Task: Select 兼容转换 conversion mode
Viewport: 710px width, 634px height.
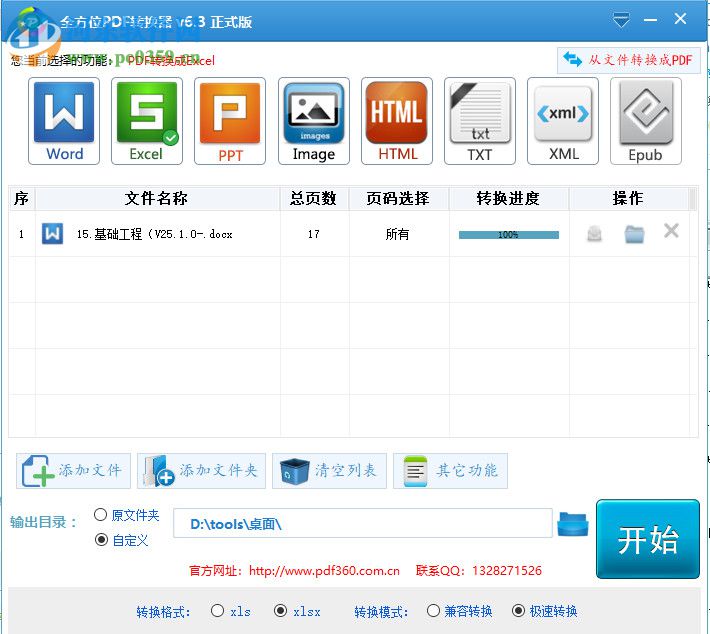Action: click(x=433, y=610)
